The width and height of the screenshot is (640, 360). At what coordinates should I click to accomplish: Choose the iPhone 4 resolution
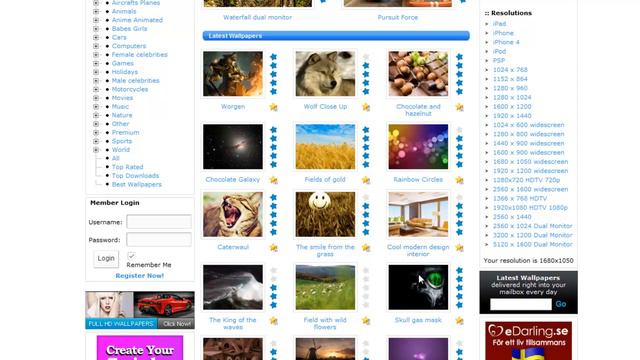[x=506, y=42]
